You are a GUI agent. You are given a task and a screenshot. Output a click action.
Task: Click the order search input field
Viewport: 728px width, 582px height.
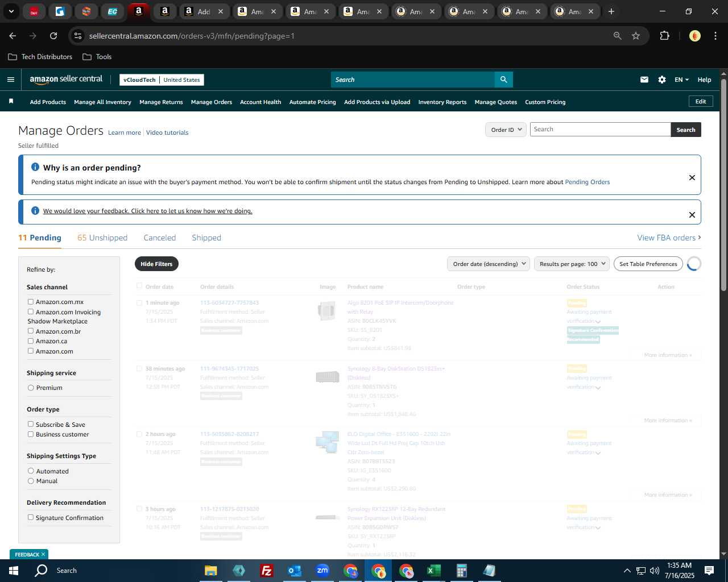(x=601, y=130)
